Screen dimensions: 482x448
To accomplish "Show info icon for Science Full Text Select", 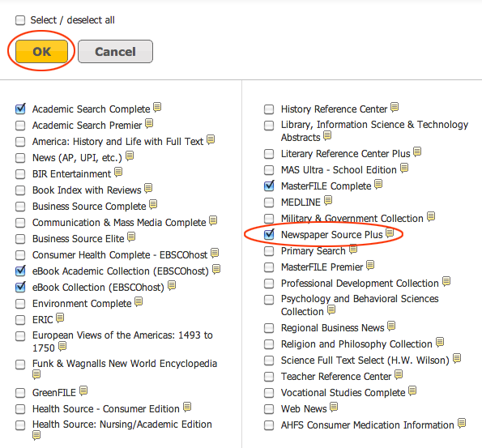I will [457, 359].
